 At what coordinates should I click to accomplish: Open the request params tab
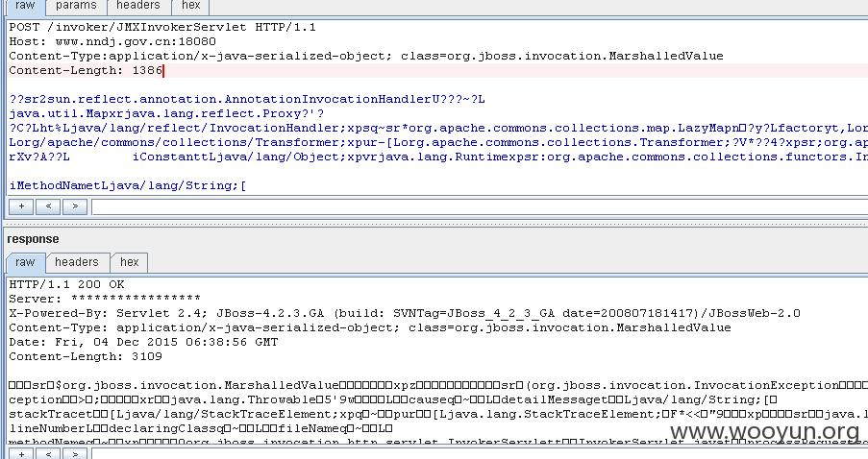click(x=76, y=7)
